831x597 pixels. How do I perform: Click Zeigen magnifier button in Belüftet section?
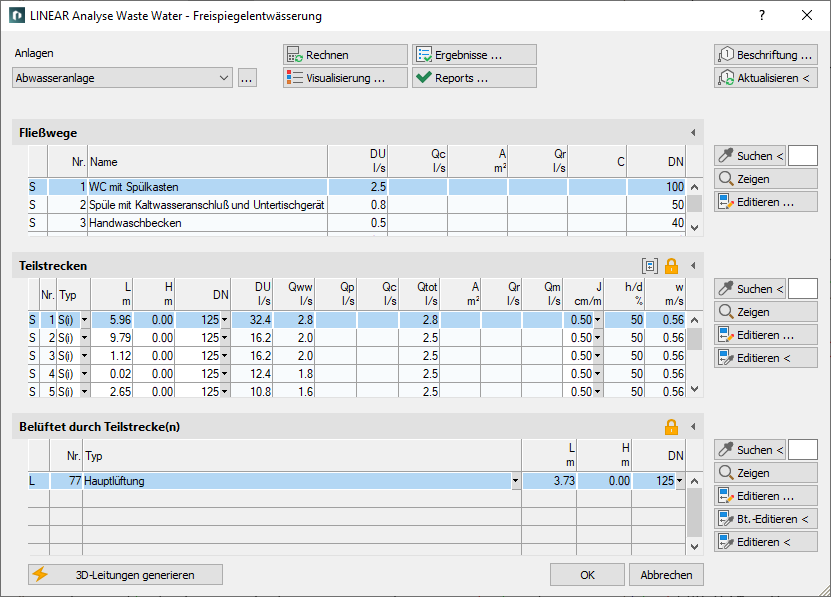[x=766, y=473]
